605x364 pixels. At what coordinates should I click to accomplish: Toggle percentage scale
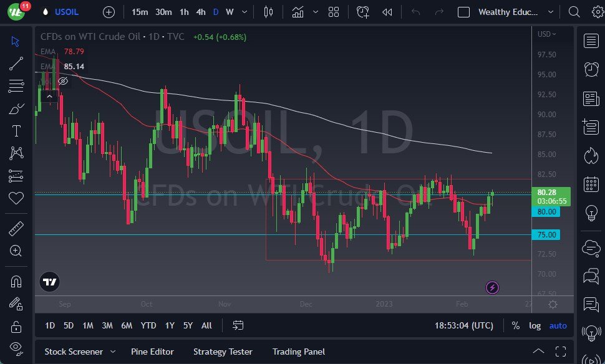(x=515, y=325)
